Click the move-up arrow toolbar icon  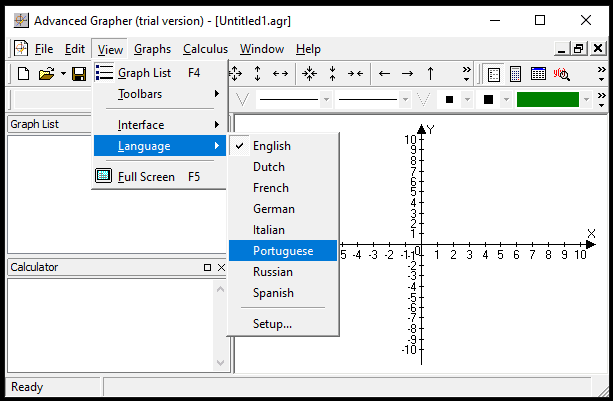[x=430, y=73]
